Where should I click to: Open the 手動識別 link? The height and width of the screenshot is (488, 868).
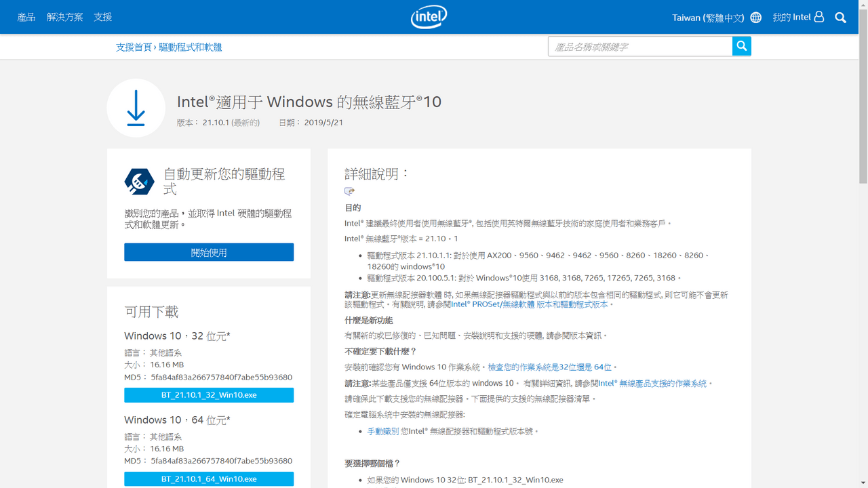pos(383,431)
